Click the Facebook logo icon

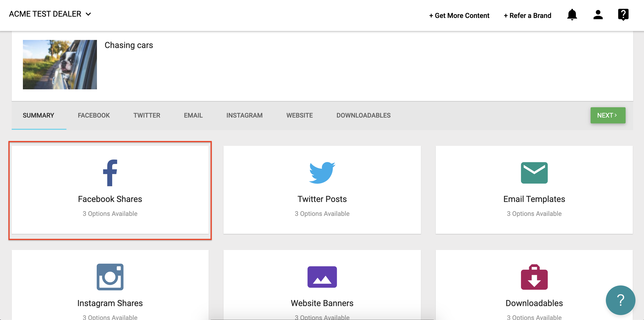(110, 173)
